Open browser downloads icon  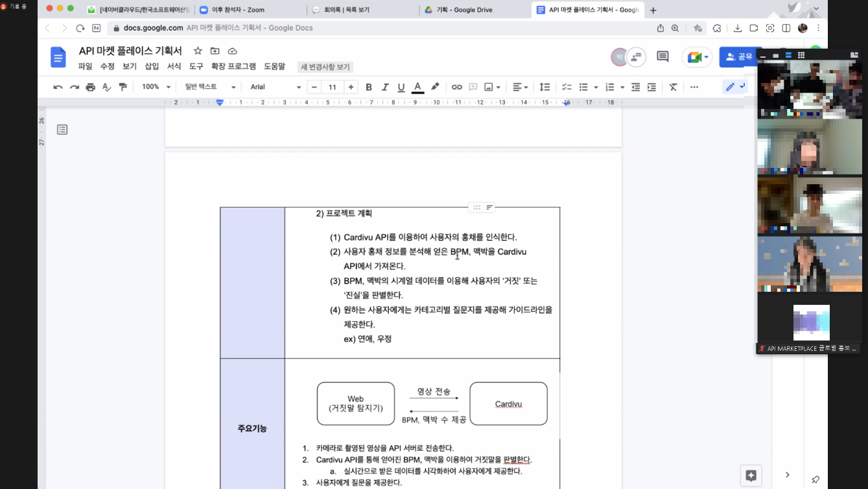pyautogui.click(x=738, y=28)
